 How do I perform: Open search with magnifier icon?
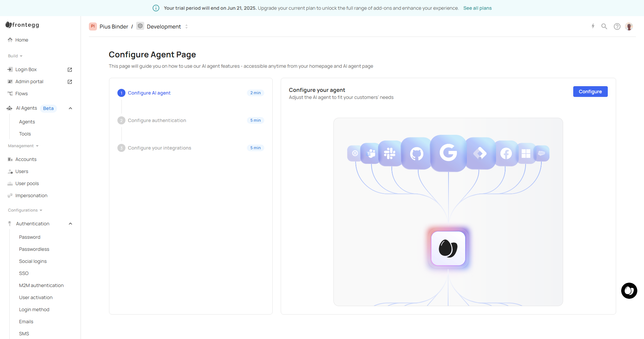tap(604, 26)
